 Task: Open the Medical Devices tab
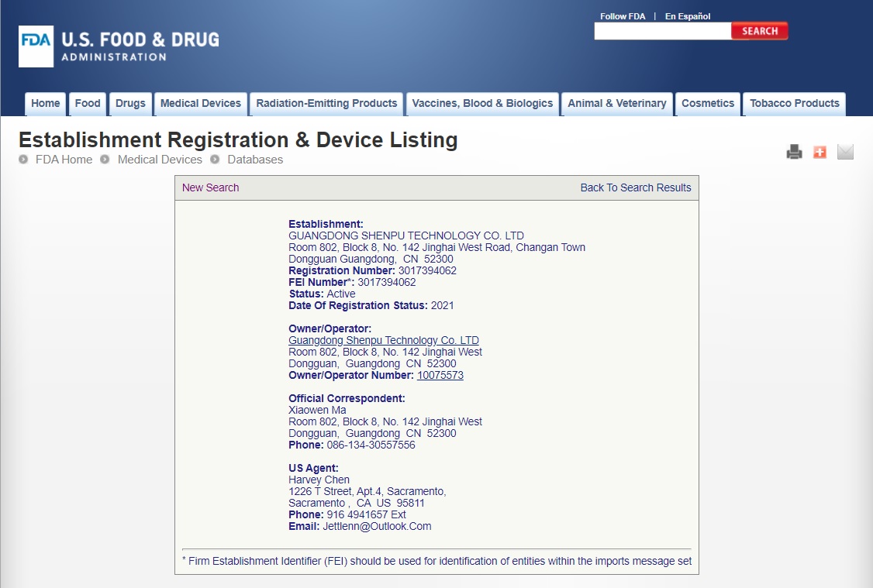click(x=201, y=104)
